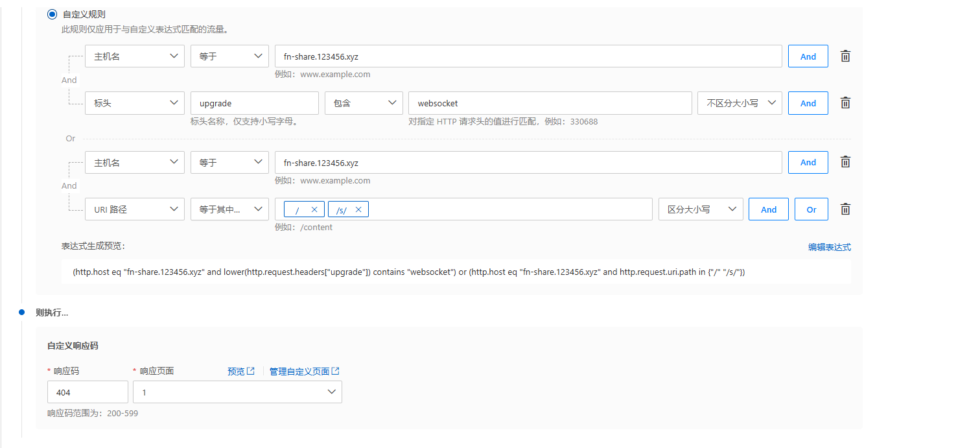This screenshot has width=980, height=448.
Task: Click the 响应码 field containing 404
Action: pos(87,392)
